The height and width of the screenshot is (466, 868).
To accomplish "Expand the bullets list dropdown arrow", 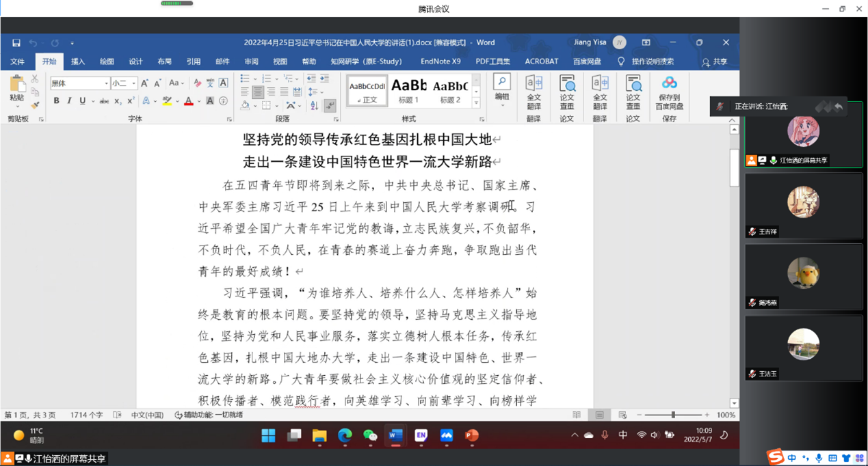I will pos(254,79).
